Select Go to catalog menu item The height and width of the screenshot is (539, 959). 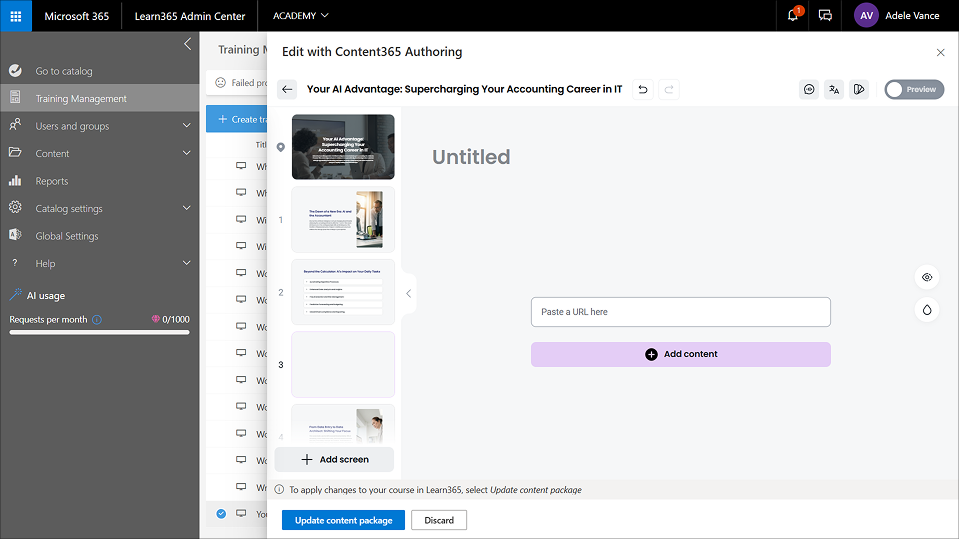point(63,71)
